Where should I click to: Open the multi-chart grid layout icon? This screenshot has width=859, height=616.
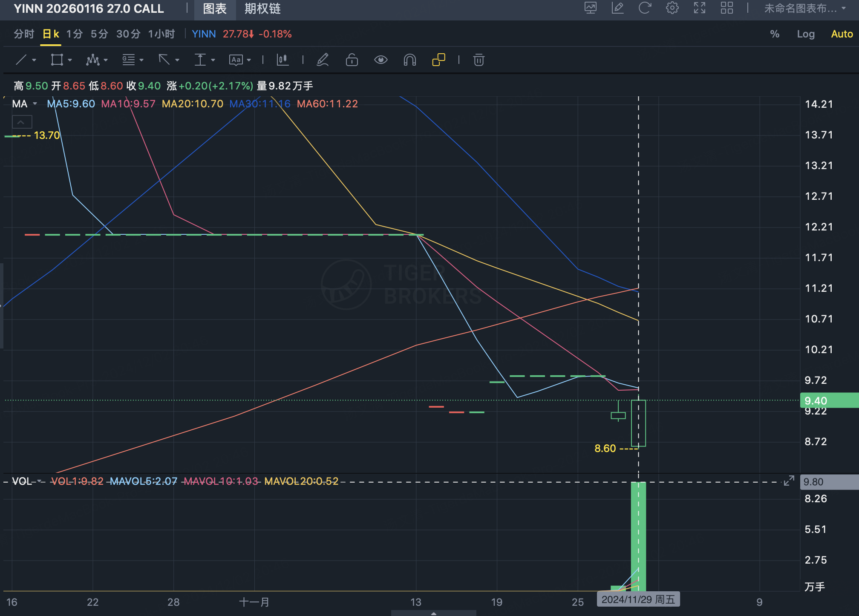[726, 8]
